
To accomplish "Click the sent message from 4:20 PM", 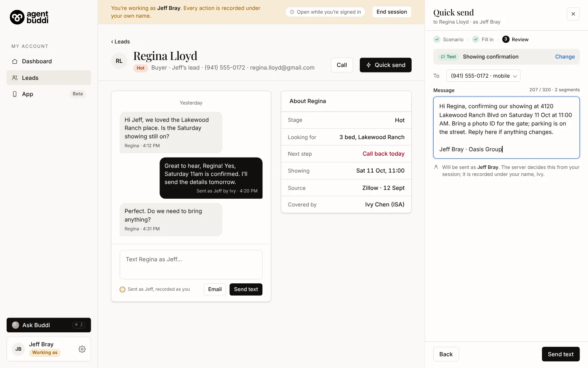I will (211, 178).
